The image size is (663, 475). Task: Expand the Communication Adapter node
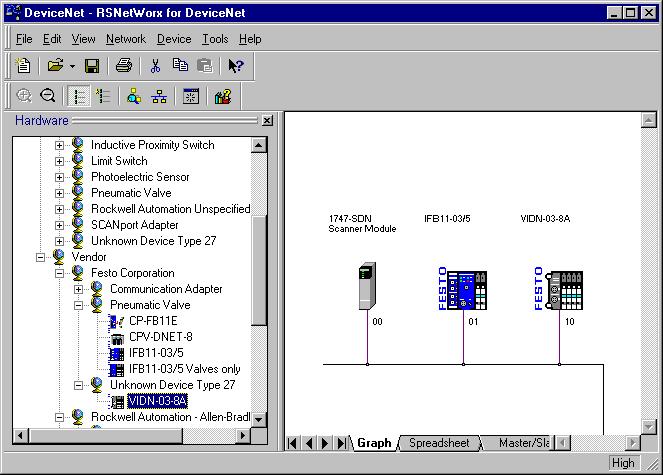click(x=78, y=289)
